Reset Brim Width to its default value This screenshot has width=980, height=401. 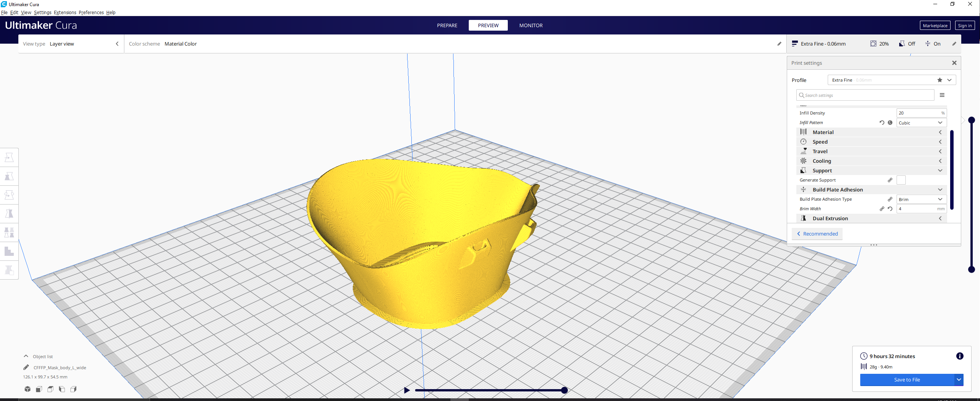[x=890, y=209]
